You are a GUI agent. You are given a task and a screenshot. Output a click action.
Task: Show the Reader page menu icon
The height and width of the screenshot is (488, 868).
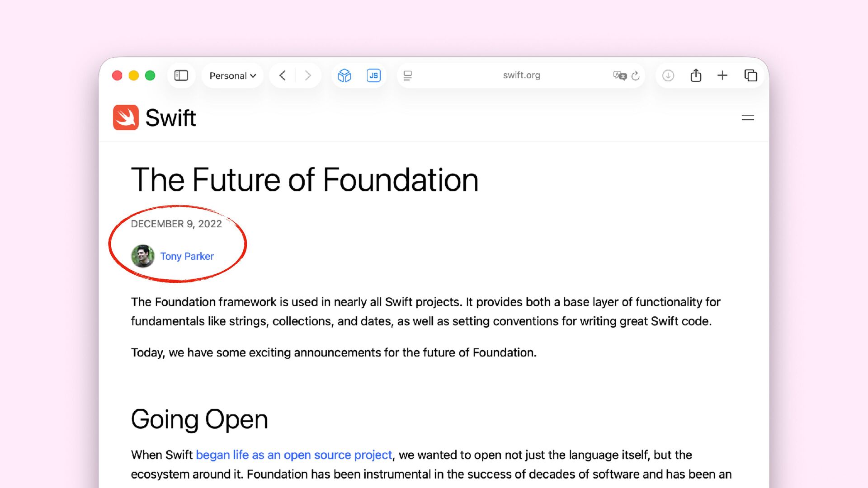(x=408, y=75)
